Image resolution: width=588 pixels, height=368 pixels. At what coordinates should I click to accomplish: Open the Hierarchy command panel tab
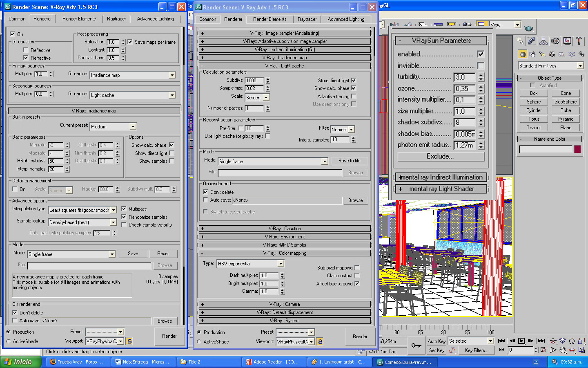point(543,41)
